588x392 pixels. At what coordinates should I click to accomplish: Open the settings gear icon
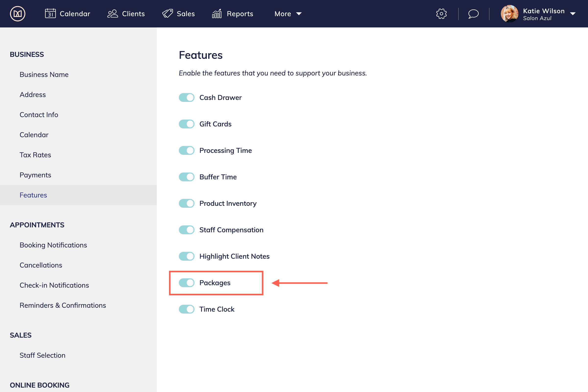click(x=441, y=14)
